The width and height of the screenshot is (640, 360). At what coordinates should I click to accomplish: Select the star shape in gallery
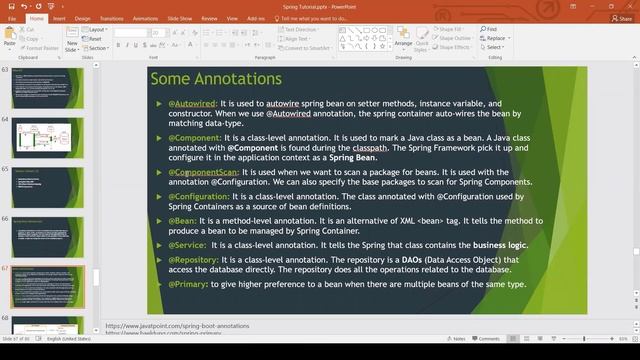[382, 47]
